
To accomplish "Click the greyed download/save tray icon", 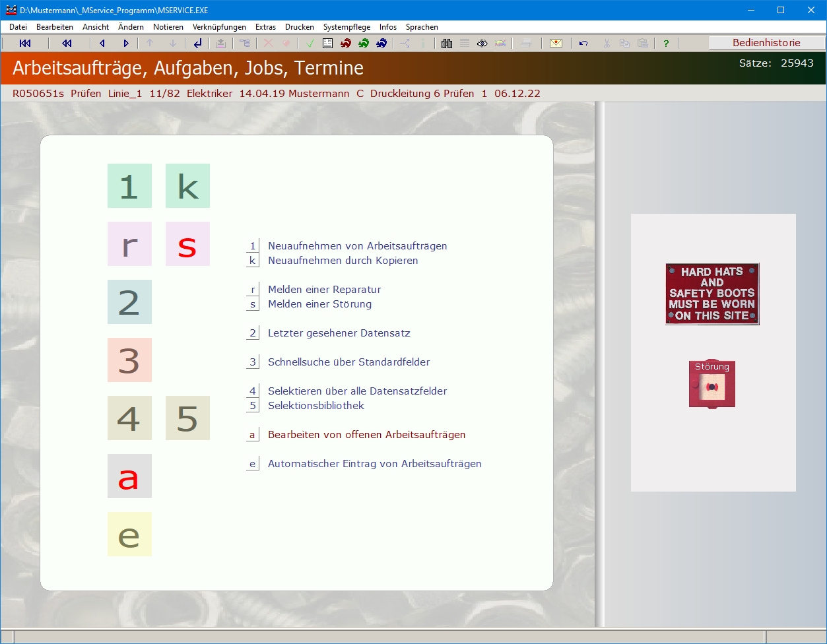I will 220,44.
